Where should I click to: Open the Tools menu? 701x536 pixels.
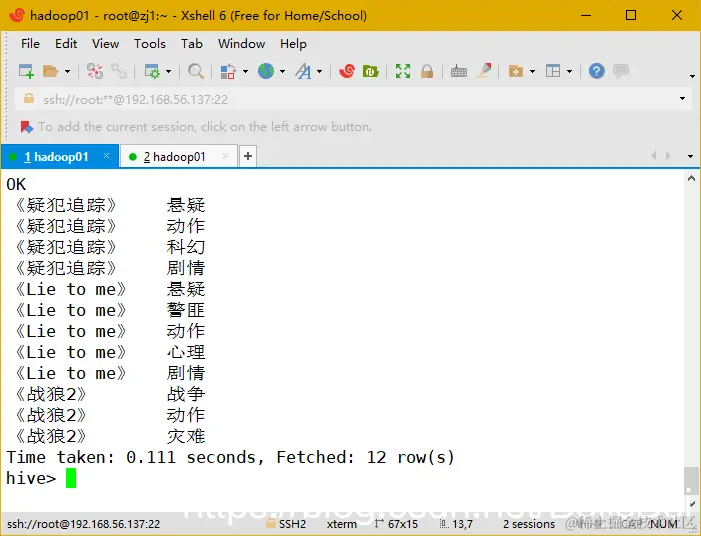click(150, 44)
